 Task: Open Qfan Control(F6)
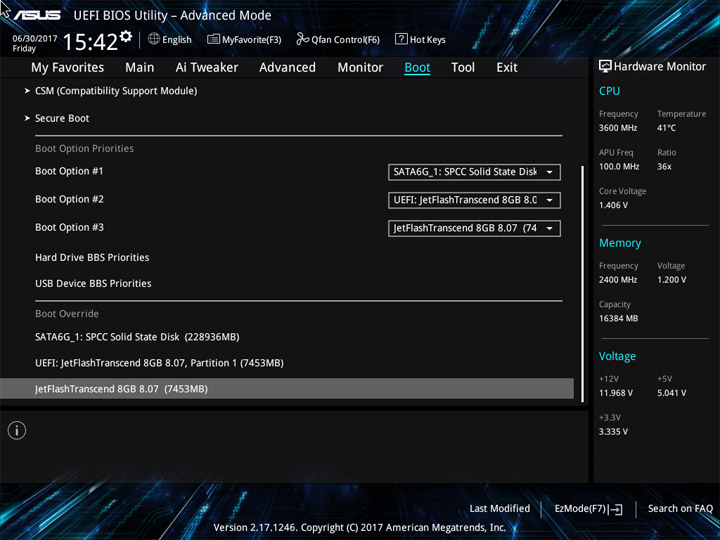coord(345,40)
